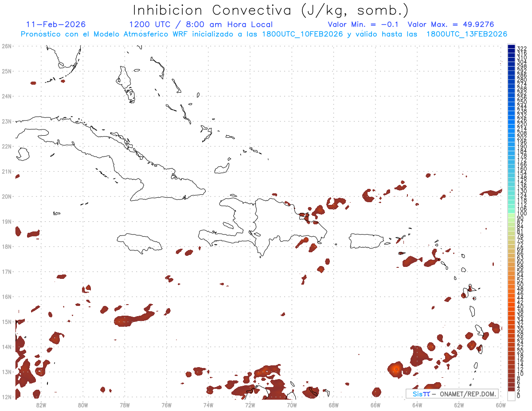Image resolution: width=532 pixels, height=411 pixels.
Task: Click the '64W' longitude label
Action: pyautogui.click(x=417, y=405)
